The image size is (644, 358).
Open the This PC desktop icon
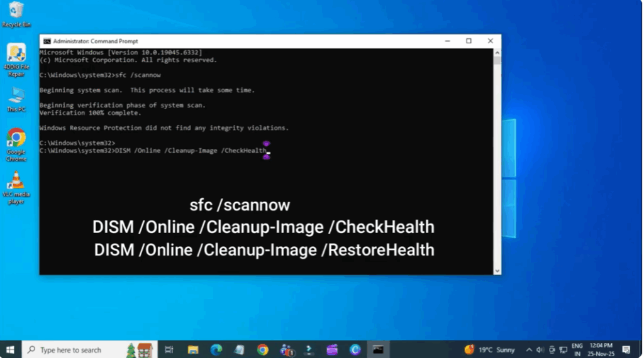coord(16,100)
